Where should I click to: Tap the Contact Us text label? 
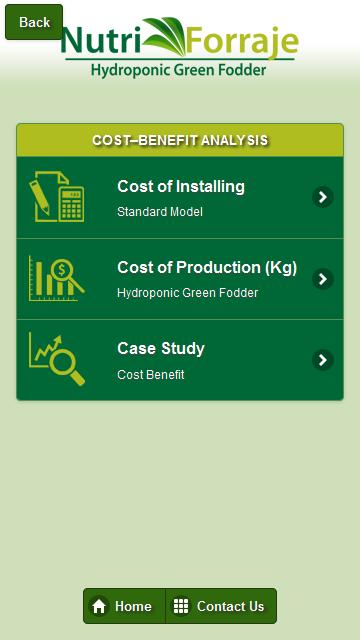[231, 607]
